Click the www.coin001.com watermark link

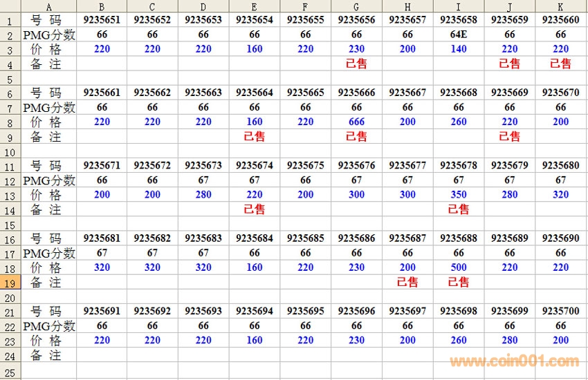pyautogui.click(x=514, y=361)
